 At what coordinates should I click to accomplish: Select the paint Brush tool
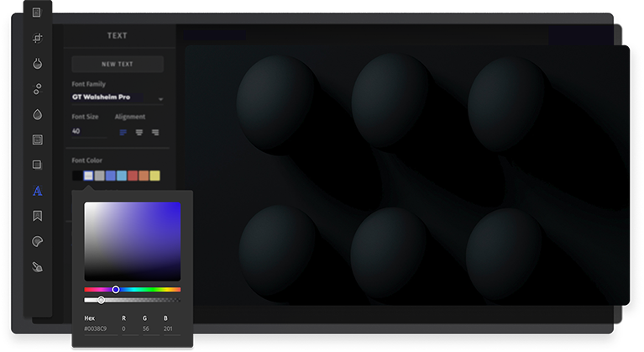[38, 267]
